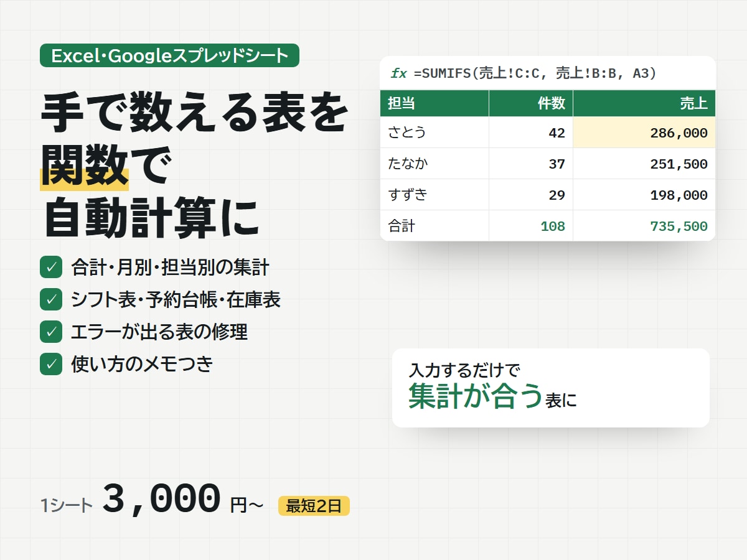Click the count cell 37
The width and height of the screenshot is (747, 560).
pyautogui.click(x=531, y=164)
